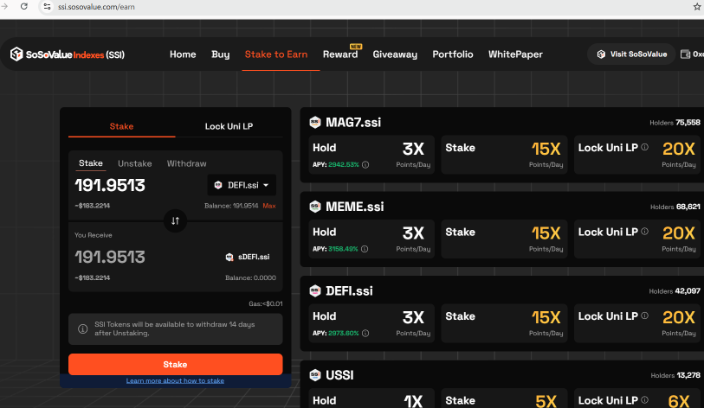This screenshot has height=408, width=704.
Task: Click the stake amount field 191.9513
Action: pos(110,185)
